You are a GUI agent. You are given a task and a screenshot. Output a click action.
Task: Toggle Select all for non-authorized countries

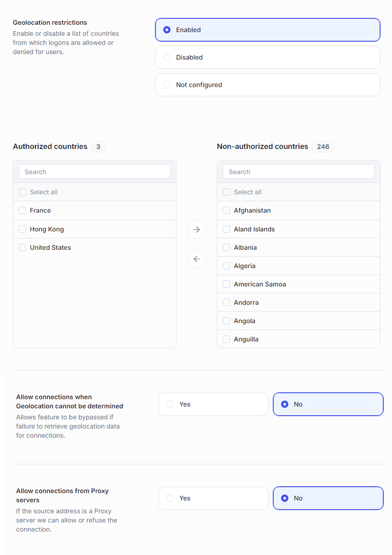point(226,192)
